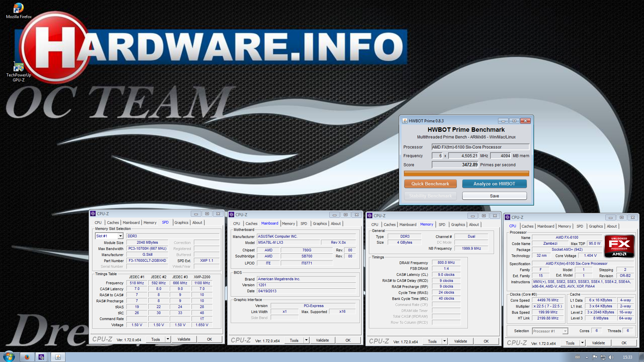The height and width of the screenshot is (362, 644).
Task: Open CPU tab in Memory window
Action: 375,225
